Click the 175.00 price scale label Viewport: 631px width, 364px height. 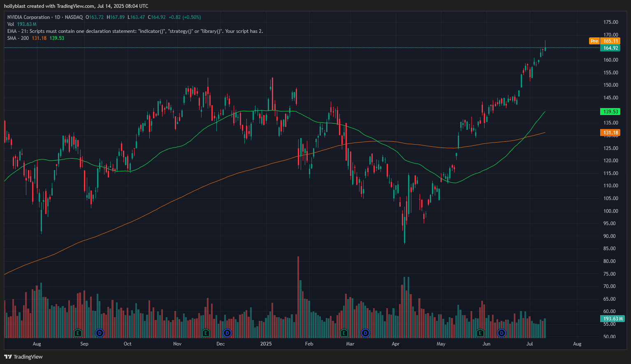tap(610, 22)
